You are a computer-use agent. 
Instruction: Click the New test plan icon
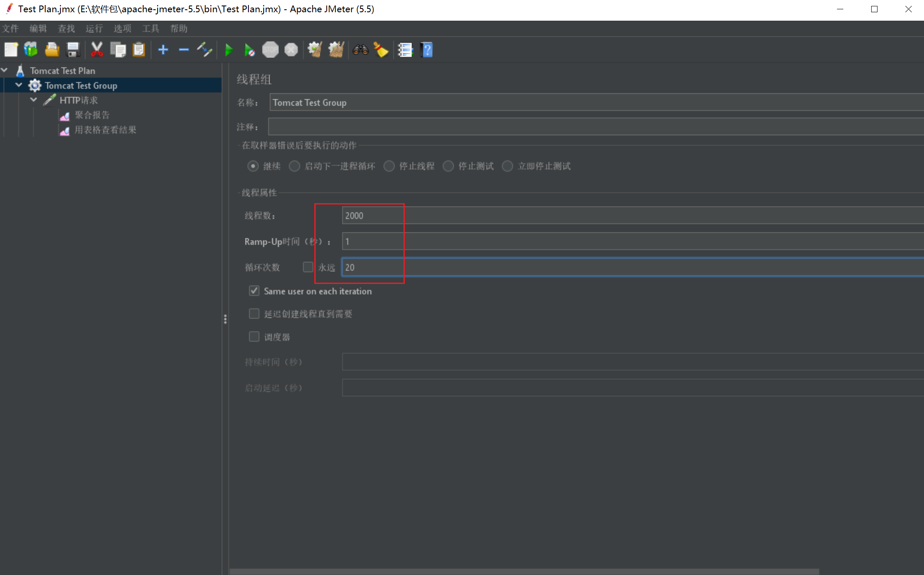click(11, 50)
